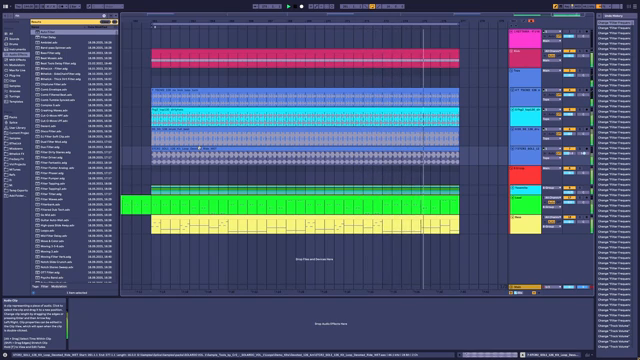Open Current Project in the browser places

(x=19, y=133)
